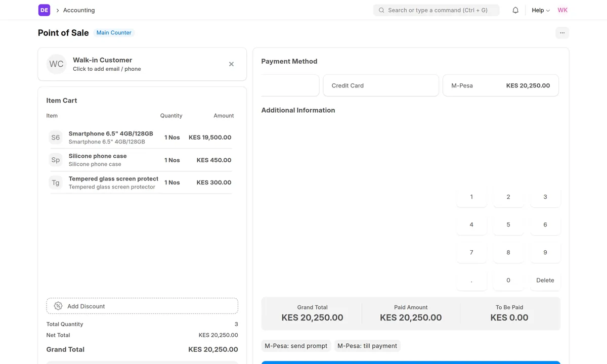
Task: Tap numpad key 2
Action: 508,197
